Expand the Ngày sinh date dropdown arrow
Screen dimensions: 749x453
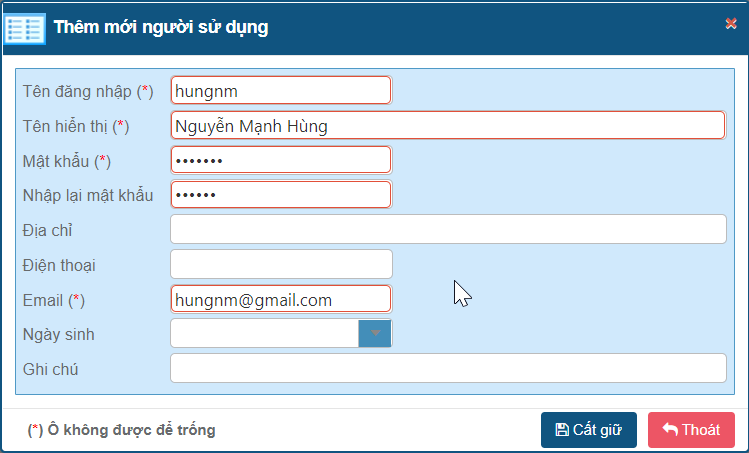375,333
